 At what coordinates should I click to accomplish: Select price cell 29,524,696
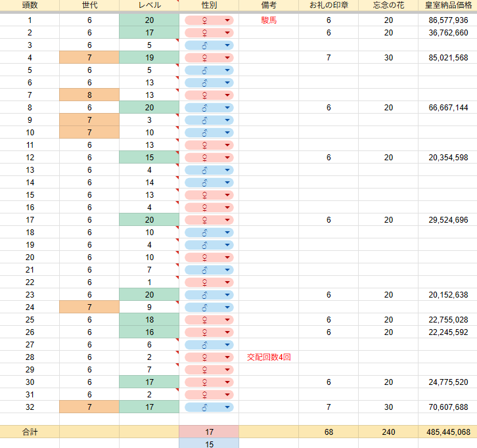coord(448,220)
